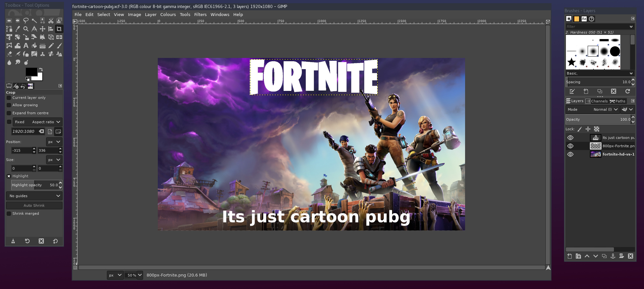Create a new layer
The image size is (644, 289).
569,256
